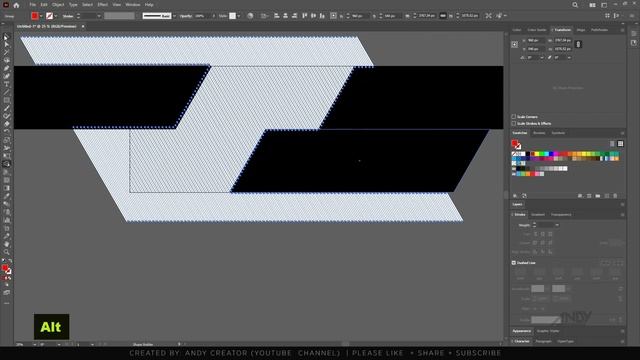Pick the black swatch in Swatches panel
This screenshot has height=360, width=640.
(528, 154)
